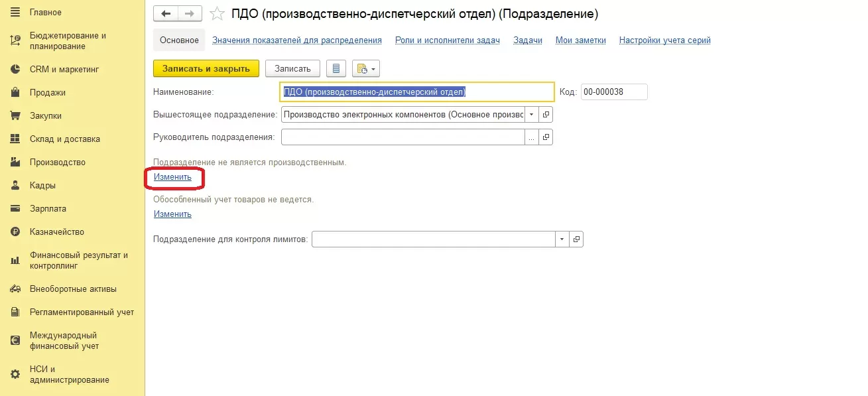Open the Продажи shopping bag icon

15,92
